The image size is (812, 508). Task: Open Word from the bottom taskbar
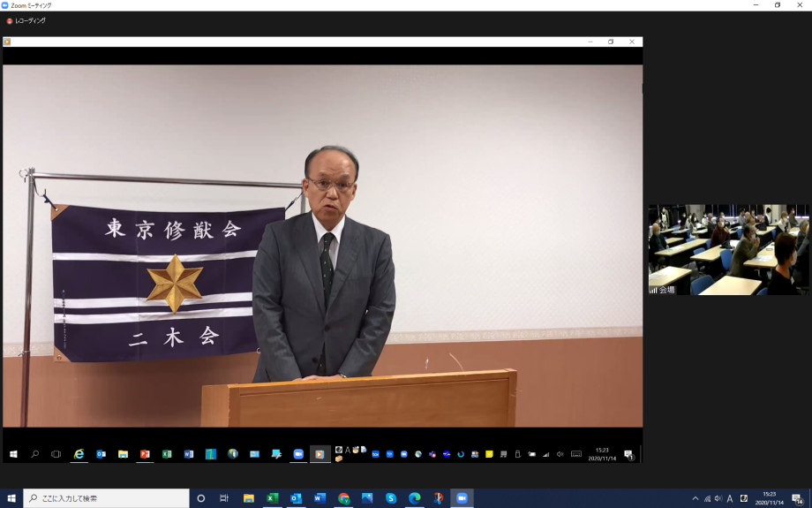click(320, 498)
